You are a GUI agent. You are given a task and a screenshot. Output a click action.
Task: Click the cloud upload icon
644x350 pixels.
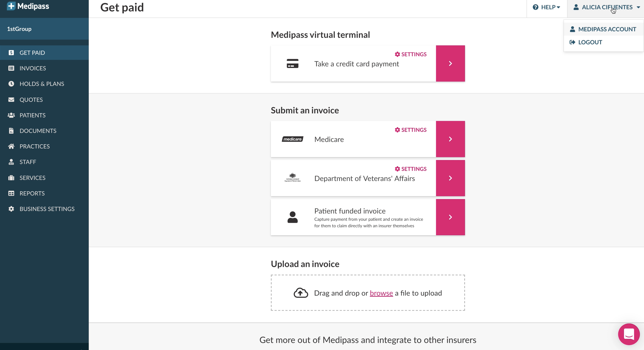point(301,293)
